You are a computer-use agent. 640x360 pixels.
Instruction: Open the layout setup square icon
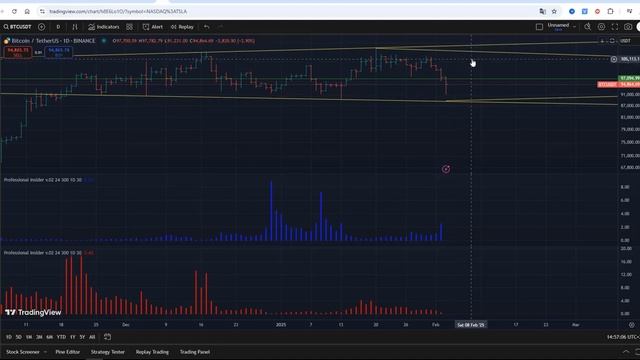coord(539,27)
